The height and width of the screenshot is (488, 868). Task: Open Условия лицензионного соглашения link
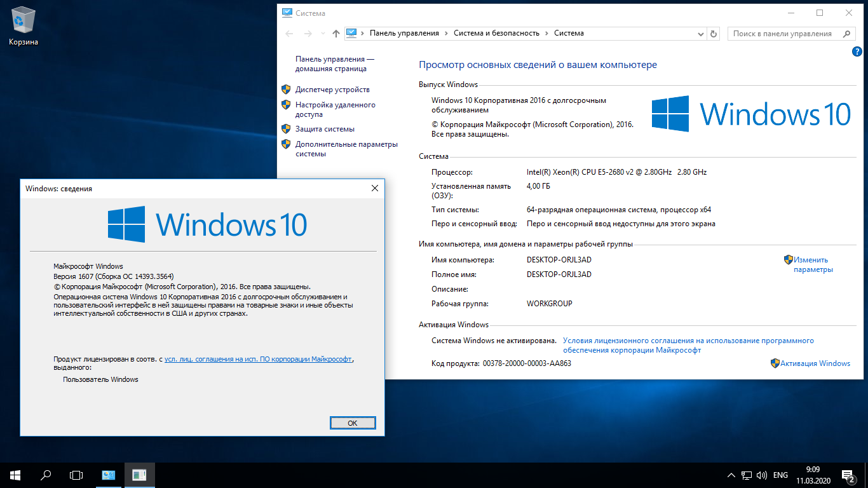tap(688, 346)
